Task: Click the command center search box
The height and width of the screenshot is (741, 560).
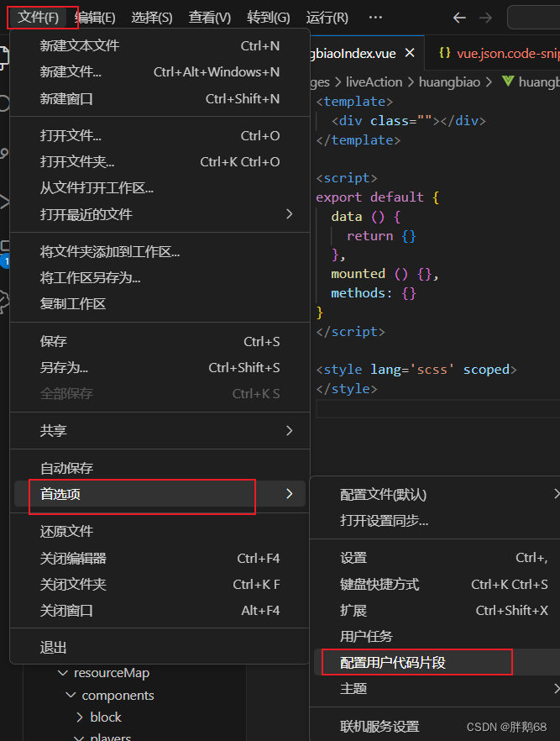Action: coord(534,18)
